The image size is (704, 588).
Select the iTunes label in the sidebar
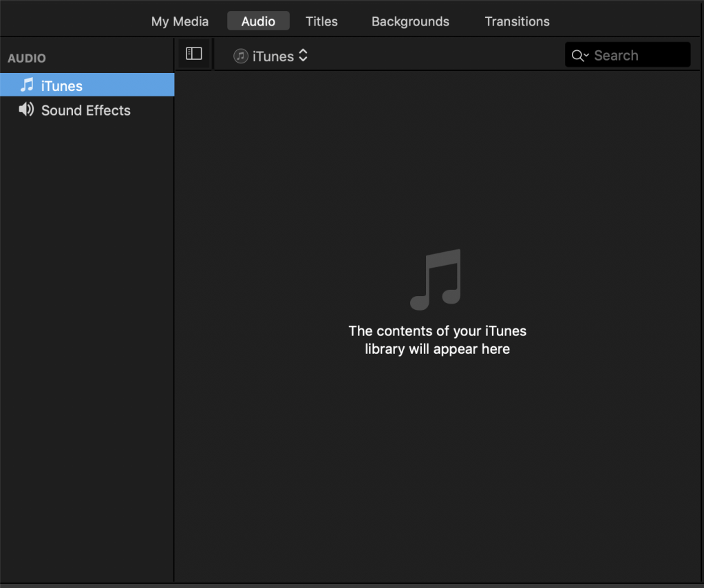coord(62,86)
